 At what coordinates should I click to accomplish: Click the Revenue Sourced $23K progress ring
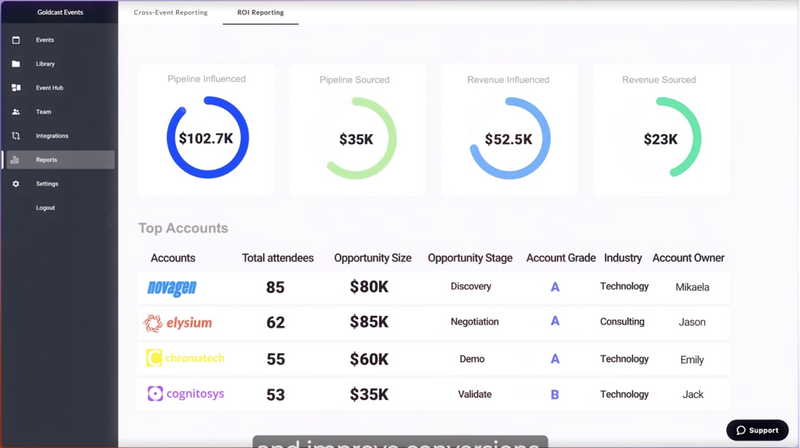point(660,138)
